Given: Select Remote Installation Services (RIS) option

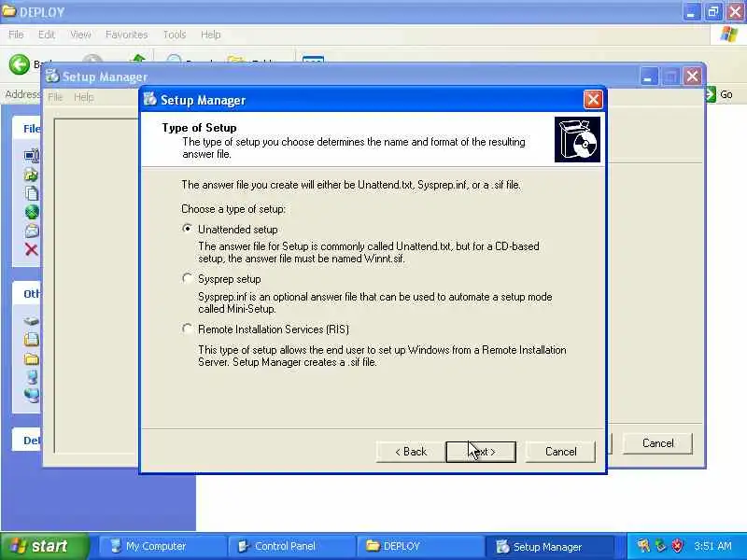Looking at the screenshot, I should 188,329.
